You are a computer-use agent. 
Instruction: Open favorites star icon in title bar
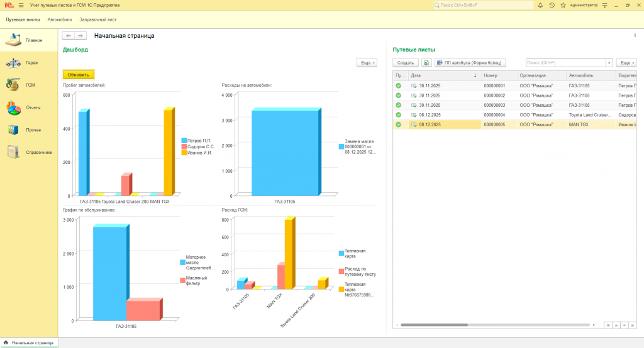[562, 5]
